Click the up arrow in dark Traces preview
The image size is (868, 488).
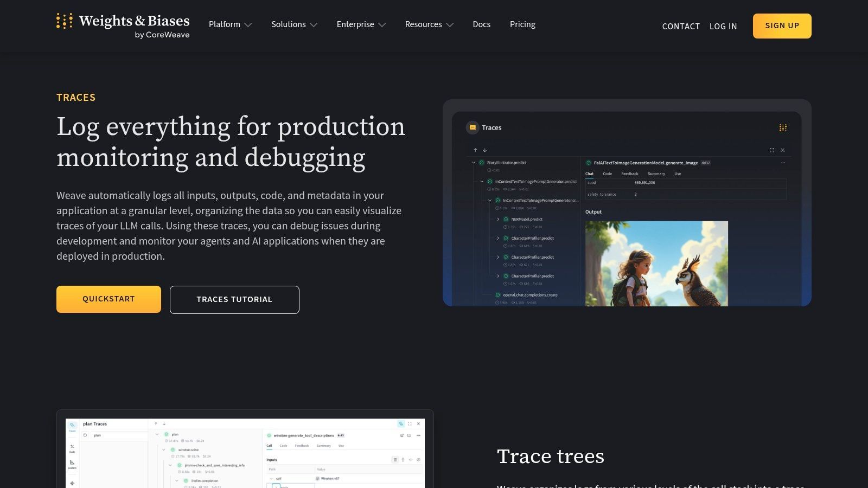click(x=476, y=150)
